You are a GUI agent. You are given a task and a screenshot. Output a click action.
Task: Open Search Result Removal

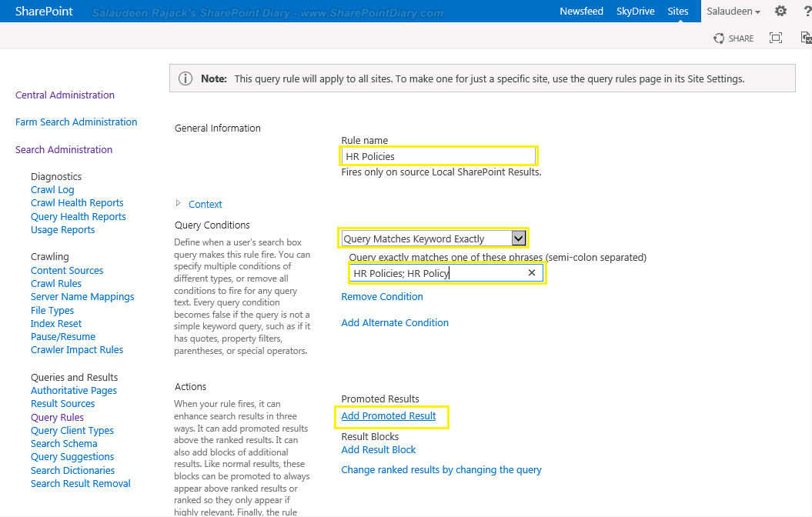pyautogui.click(x=80, y=483)
